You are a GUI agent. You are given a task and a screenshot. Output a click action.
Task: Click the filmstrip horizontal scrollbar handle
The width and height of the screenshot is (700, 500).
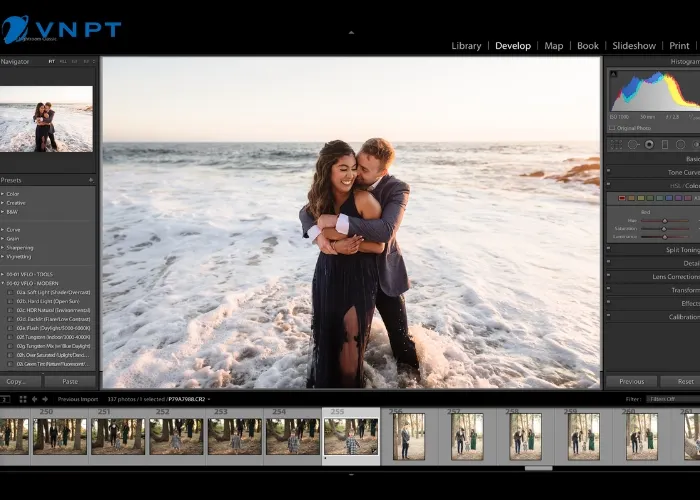[x=538, y=468]
